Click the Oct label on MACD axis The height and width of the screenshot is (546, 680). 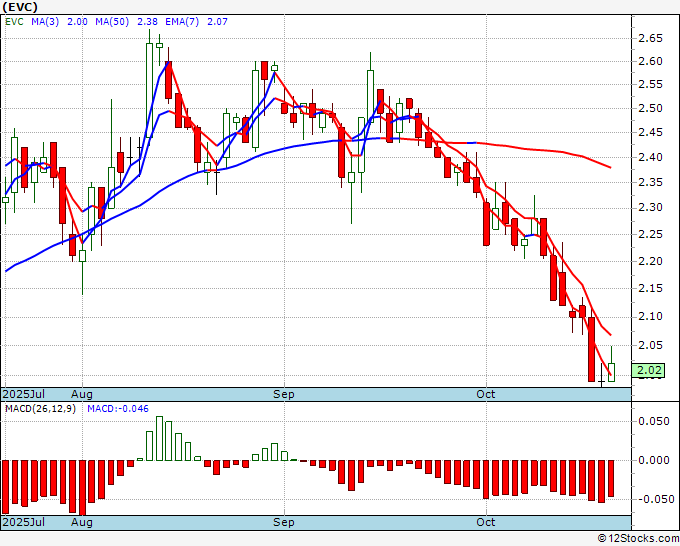[486, 522]
